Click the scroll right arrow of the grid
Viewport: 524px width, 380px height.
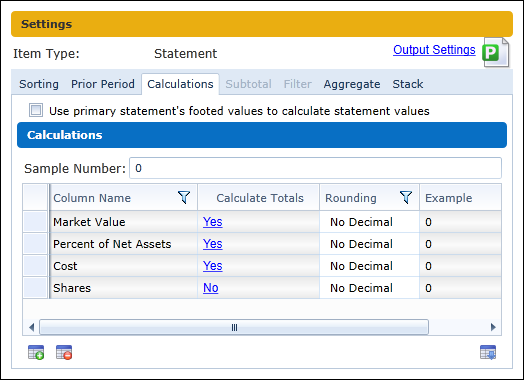pos(493,327)
